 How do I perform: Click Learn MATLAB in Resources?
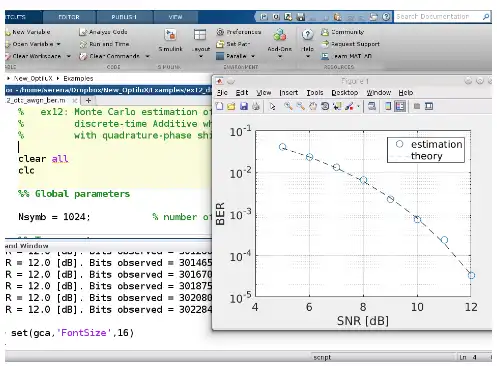pos(346,56)
